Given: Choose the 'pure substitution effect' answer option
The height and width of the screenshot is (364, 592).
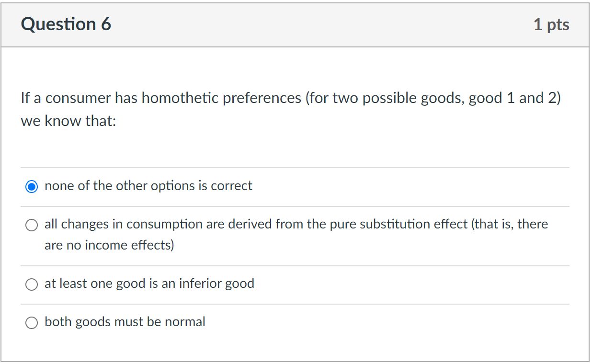Looking at the screenshot, I should click(x=31, y=225).
